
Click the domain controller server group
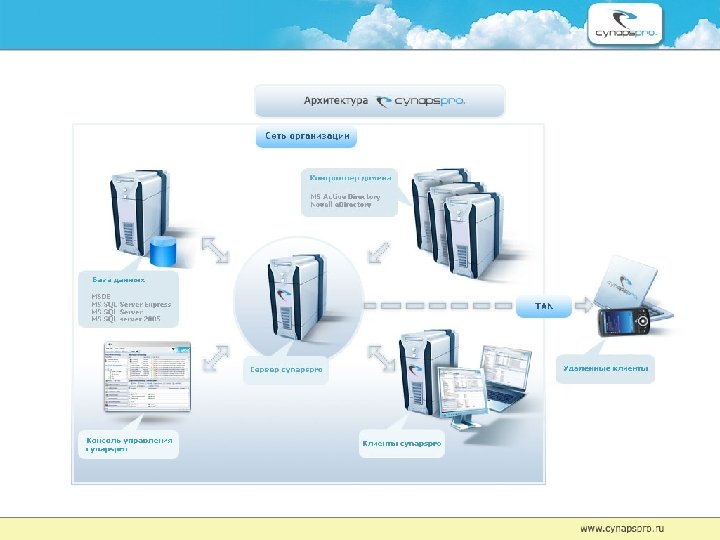[x=457, y=223]
